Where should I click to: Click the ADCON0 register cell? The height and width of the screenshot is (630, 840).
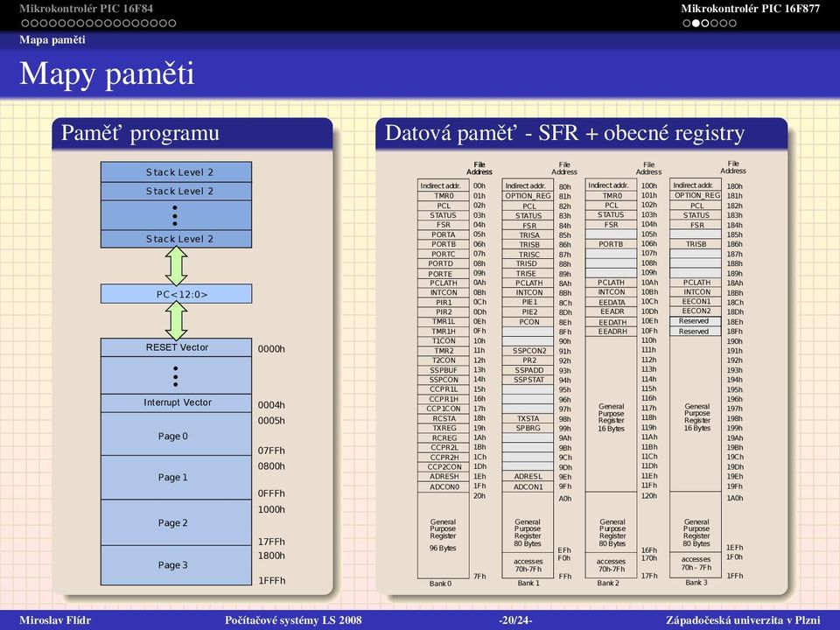pyautogui.click(x=443, y=487)
